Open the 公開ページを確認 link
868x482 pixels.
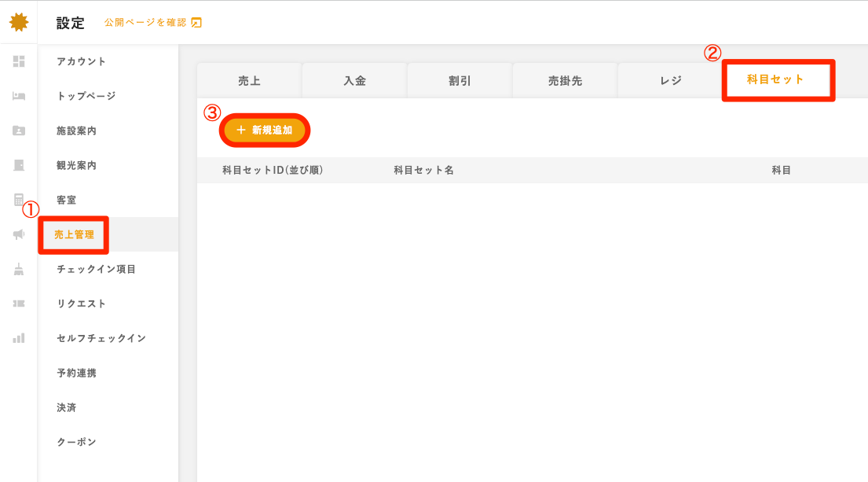(x=145, y=23)
